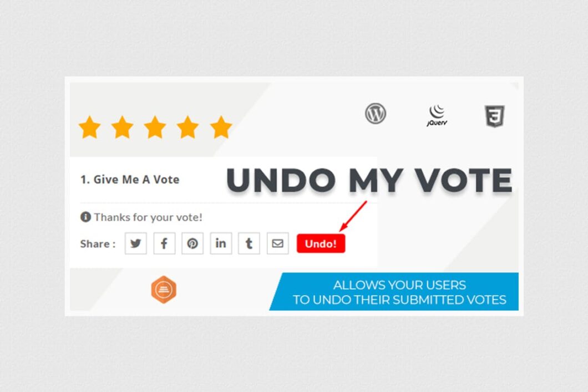
Task: Click the blue users banner strip
Action: (399, 292)
